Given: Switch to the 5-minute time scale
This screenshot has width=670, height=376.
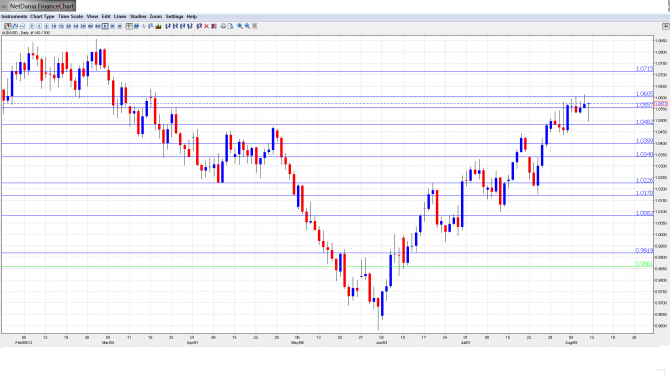Looking at the screenshot, I should (47, 26).
